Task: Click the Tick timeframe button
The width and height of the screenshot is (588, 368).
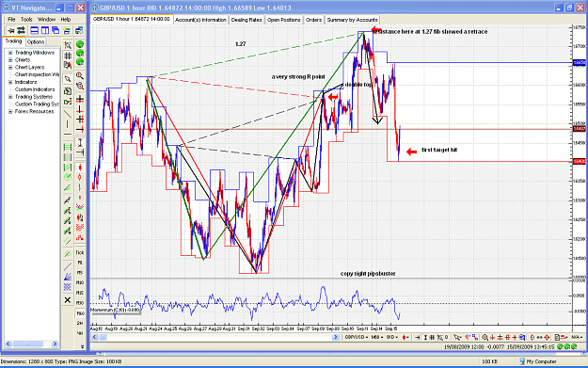Action: click(80, 252)
